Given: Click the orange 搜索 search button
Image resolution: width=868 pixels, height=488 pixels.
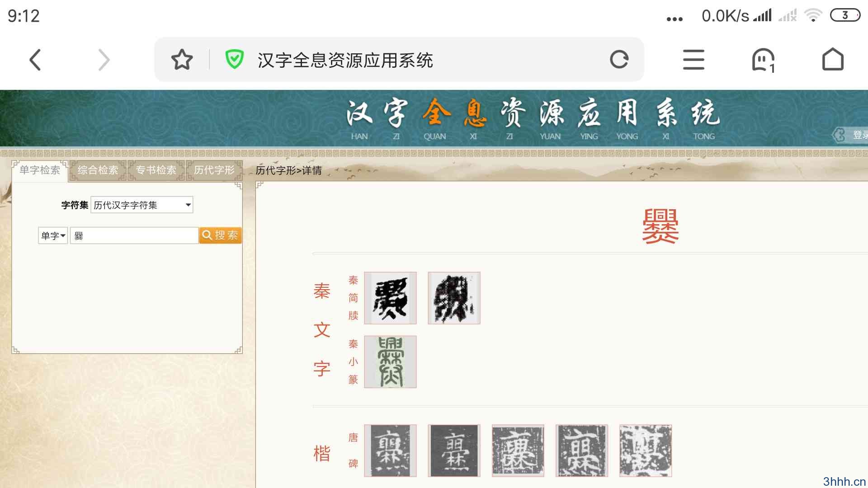Looking at the screenshot, I should click(220, 235).
